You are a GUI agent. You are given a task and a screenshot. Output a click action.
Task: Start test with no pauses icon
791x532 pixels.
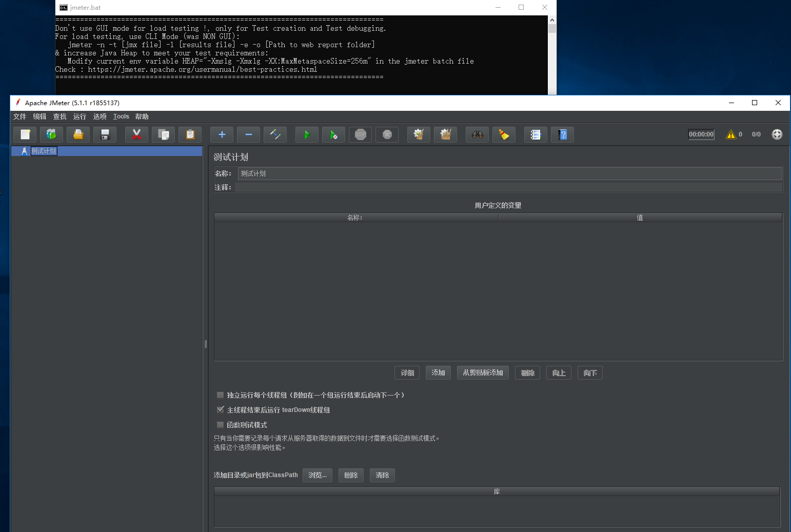pyautogui.click(x=333, y=134)
